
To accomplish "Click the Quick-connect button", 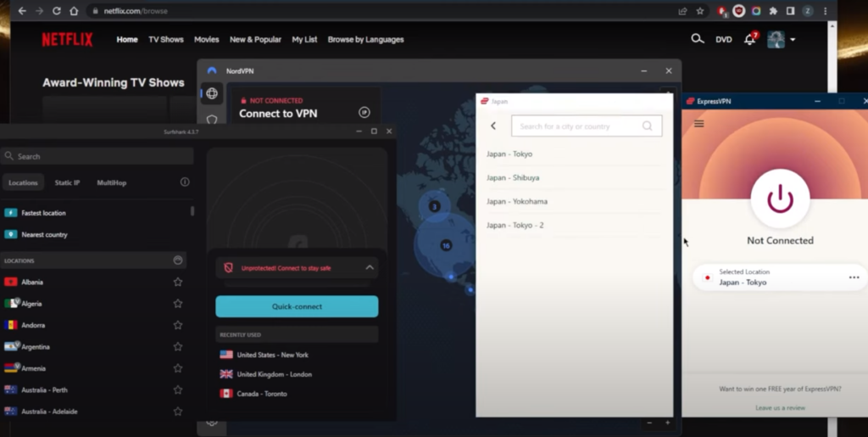I will (x=297, y=306).
